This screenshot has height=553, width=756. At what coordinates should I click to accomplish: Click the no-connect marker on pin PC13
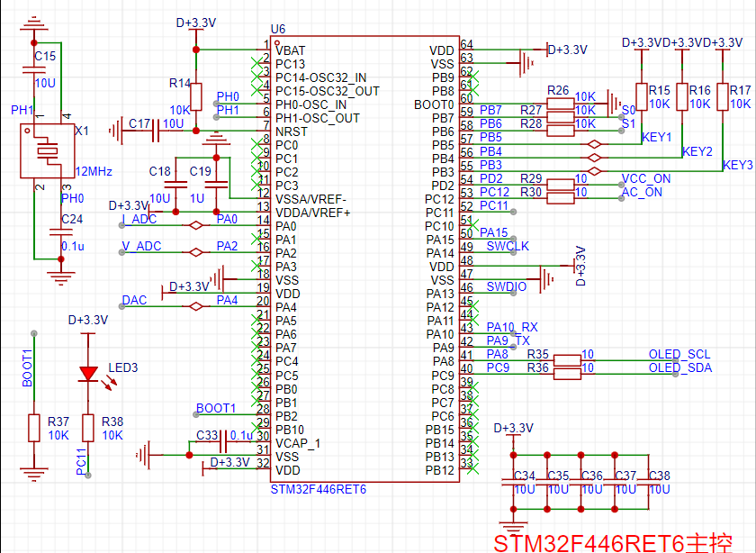tap(256, 63)
